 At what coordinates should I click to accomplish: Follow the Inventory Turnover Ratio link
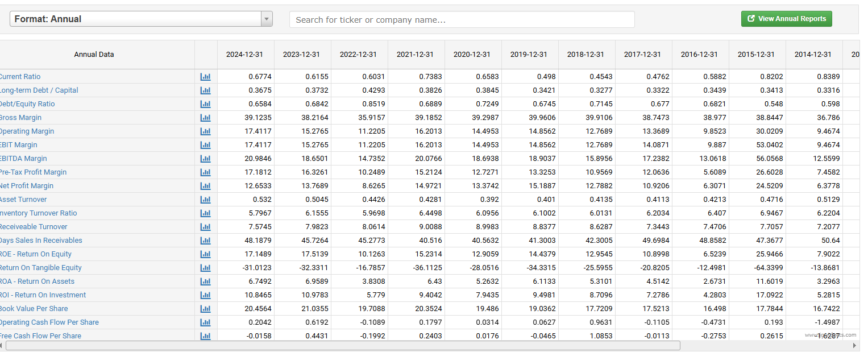pyautogui.click(x=38, y=213)
